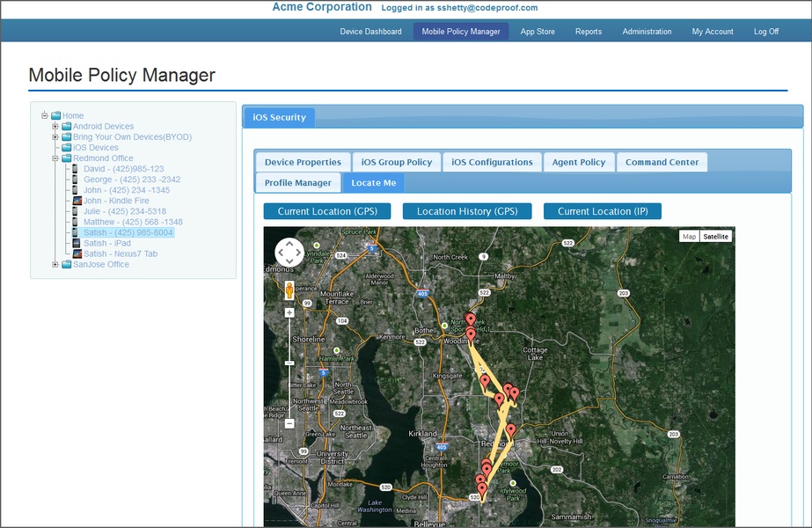
Task: Click the map zoom slider handle
Action: [x=289, y=363]
